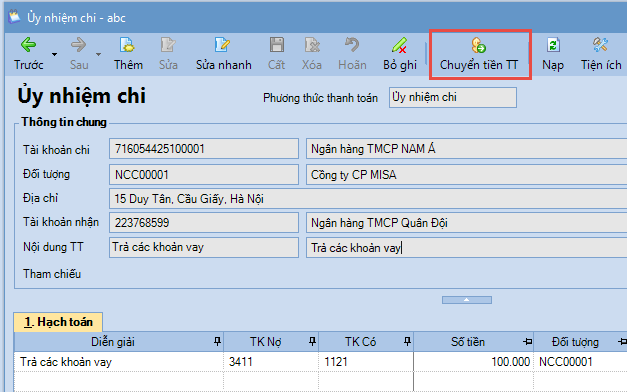Click the Ngân hàng TMCP Quân Đội field
The height and width of the screenshot is (392, 627).
click(466, 222)
